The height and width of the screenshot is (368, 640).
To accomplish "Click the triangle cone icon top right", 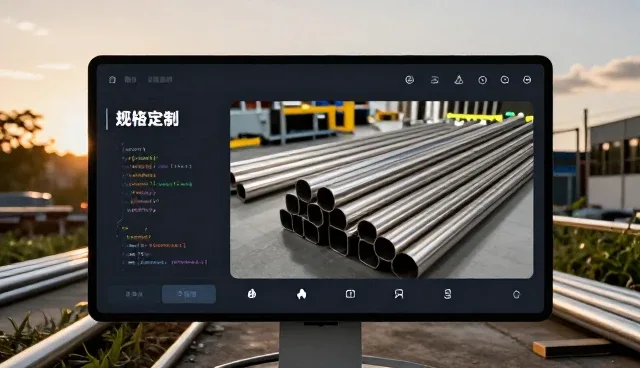I will point(459,80).
